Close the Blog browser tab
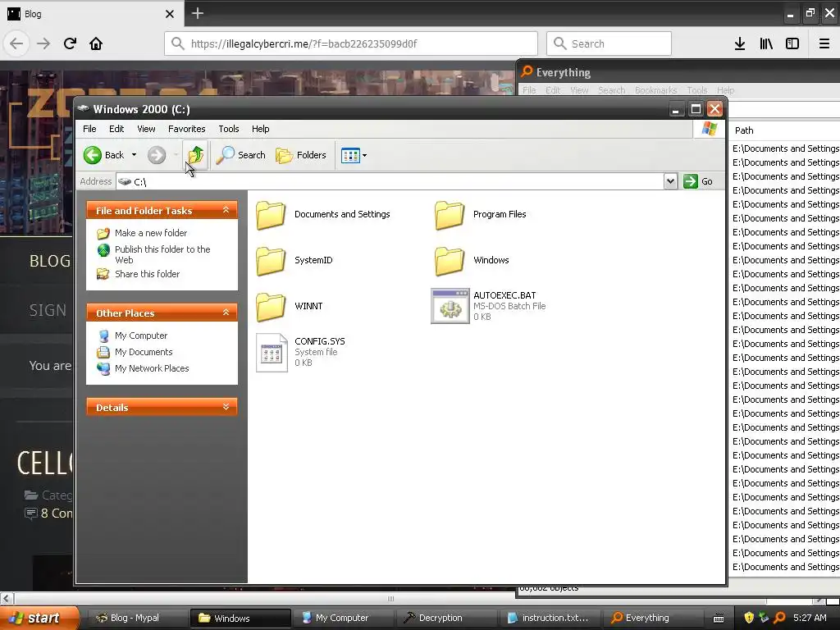 coord(169,14)
